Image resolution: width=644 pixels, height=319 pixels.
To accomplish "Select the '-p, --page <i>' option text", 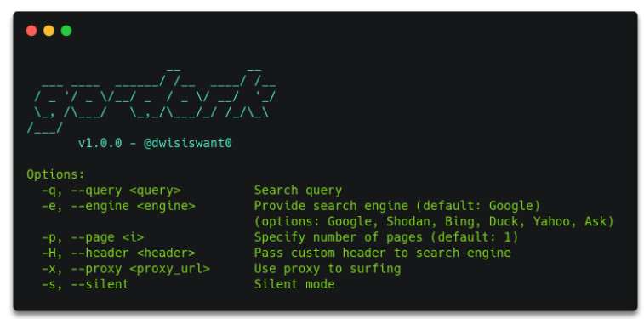I will pyautogui.click(x=93, y=237).
